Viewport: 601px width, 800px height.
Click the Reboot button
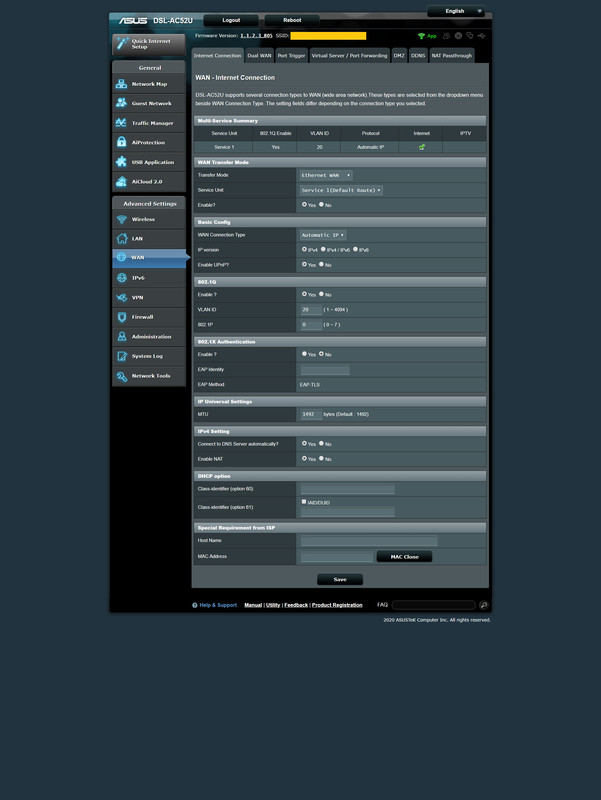click(292, 20)
